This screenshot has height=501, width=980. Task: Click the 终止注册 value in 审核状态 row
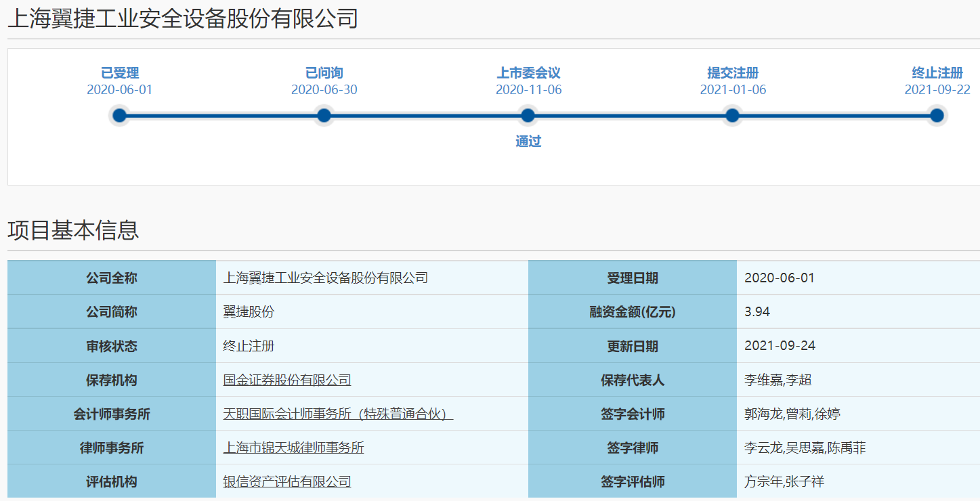[249, 346]
